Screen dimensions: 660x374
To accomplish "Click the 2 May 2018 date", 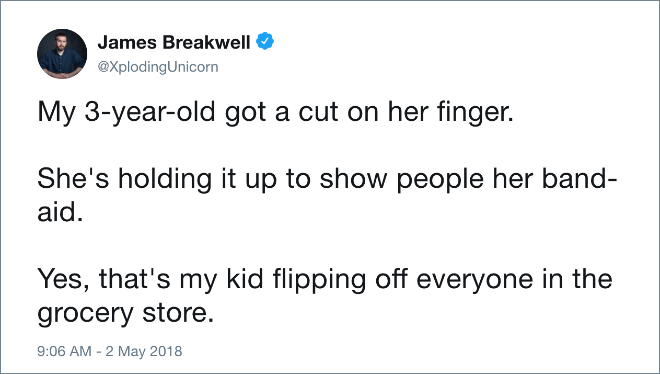I will pos(144,351).
